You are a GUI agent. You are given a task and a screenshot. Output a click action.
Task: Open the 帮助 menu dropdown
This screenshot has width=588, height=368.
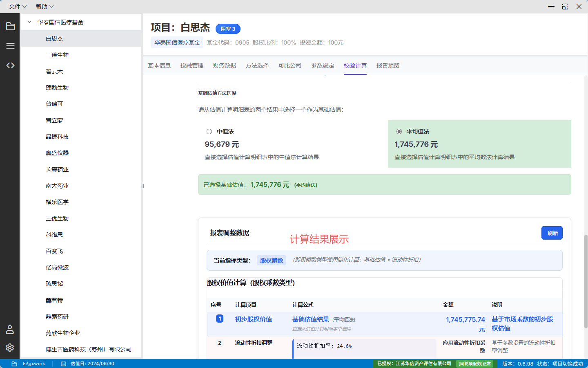pyautogui.click(x=45, y=7)
